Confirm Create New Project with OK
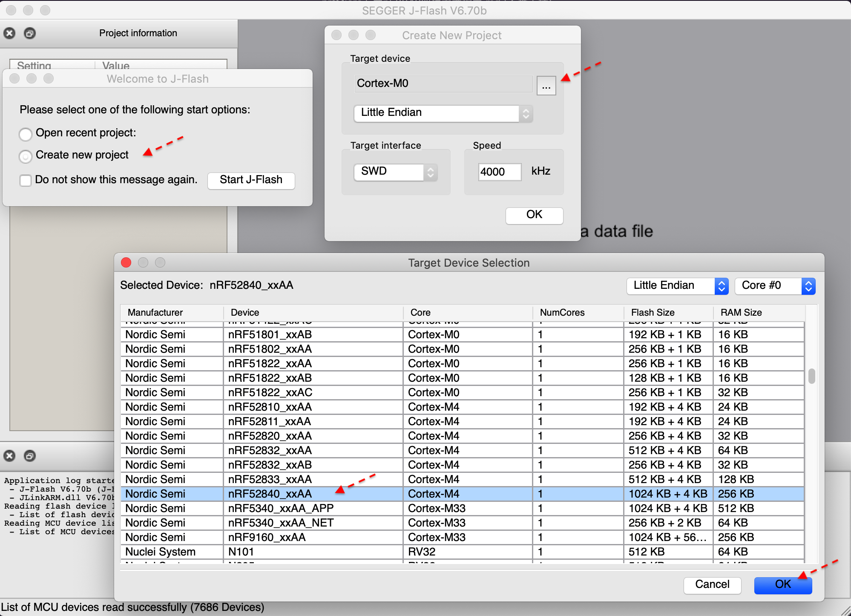This screenshot has height=616, width=851. point(534,215)
